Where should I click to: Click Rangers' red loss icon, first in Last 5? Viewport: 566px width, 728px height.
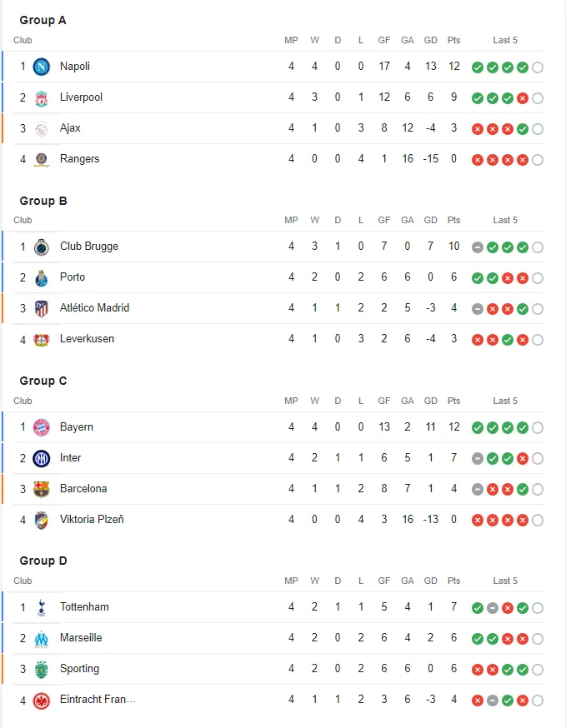click(x=478, y=159)
